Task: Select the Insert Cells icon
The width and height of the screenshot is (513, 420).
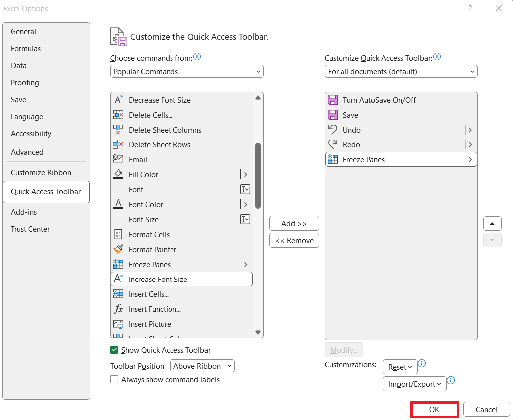Action: click(118, 294)
